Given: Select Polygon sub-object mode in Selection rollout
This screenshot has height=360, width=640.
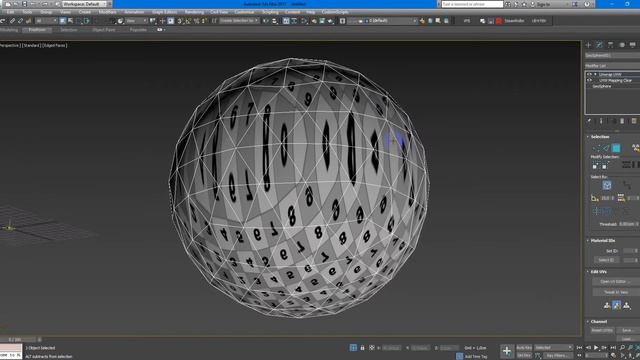Looking at the screenshot, I should pos(616,147).
